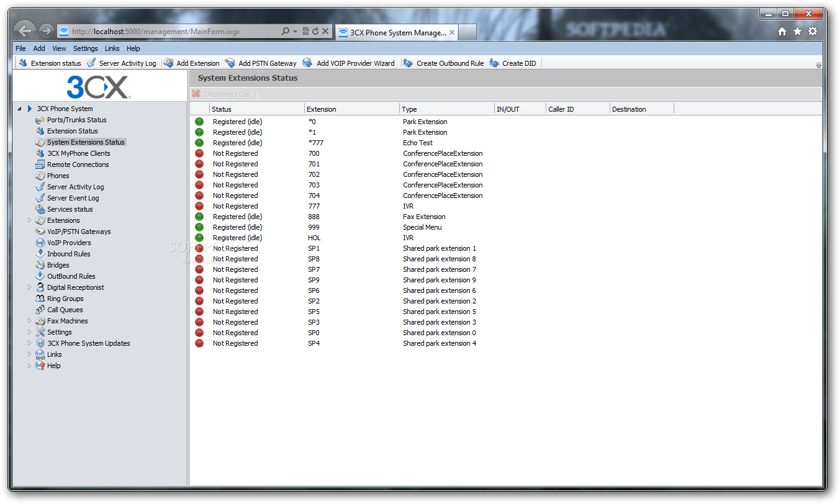Select System Extensions Status node

86,142
